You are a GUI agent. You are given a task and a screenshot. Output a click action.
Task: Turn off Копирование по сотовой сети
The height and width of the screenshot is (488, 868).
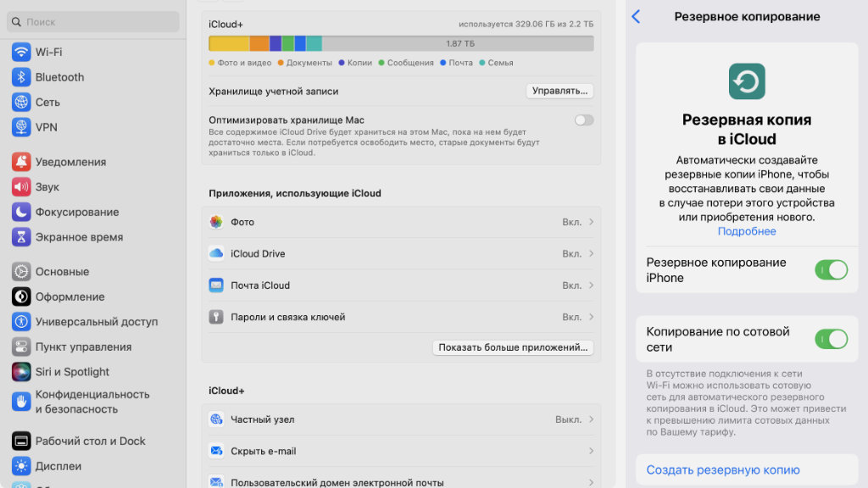(831, 339)
